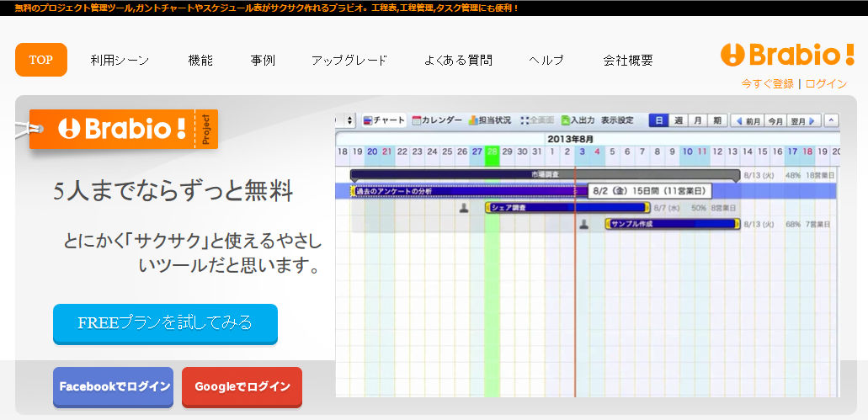The height and width of the screenshot is (420, 868).
Task: Click the red date 4 in the header
Action: [597, 152]
